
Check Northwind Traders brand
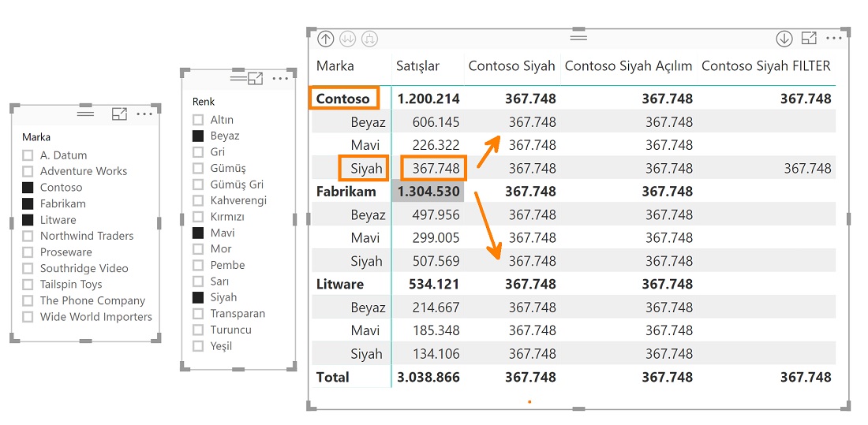pyautogui.click(x=28, y=237)
